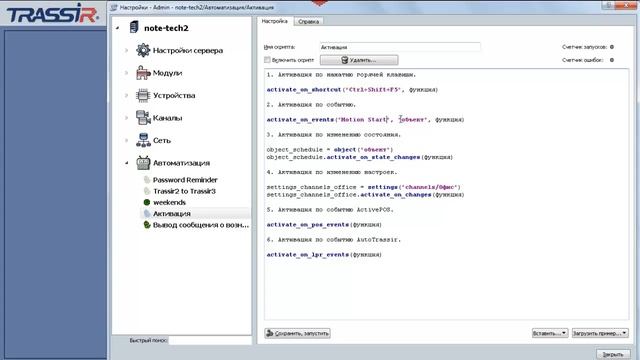
Task: Collapse the note-tech2 tree node
Action: coord(118,28)
